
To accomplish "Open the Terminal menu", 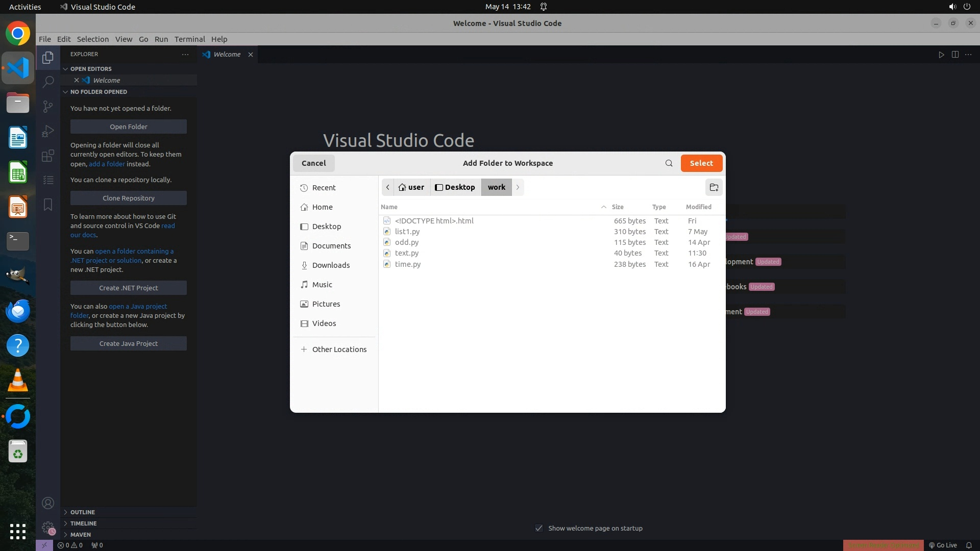I will [189, 39].
